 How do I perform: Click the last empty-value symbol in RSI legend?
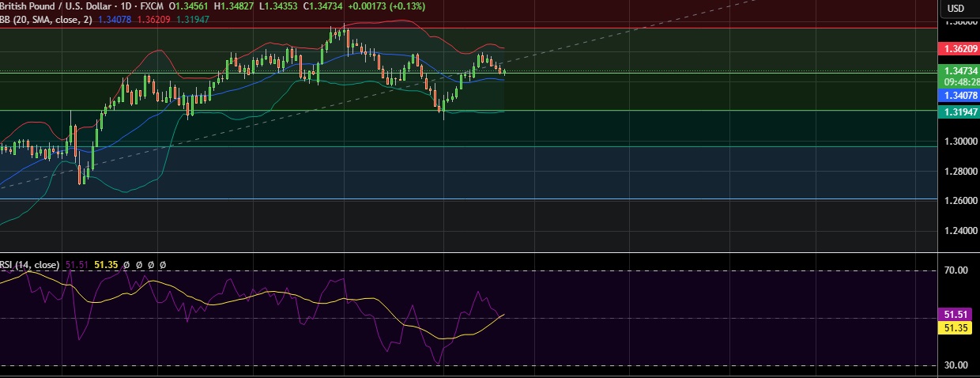click(x=164, y=265)
